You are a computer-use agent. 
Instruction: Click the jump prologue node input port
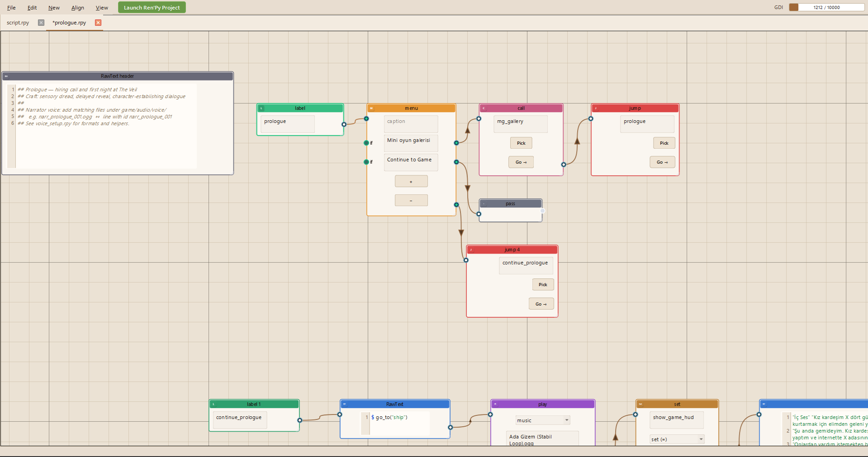pos(591,119)
